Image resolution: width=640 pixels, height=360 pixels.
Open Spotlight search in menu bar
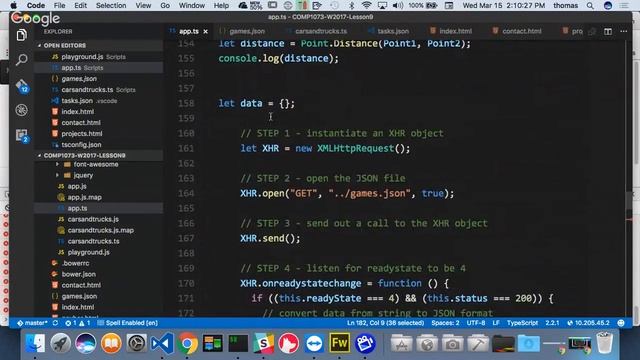click(x=590, y=5)
